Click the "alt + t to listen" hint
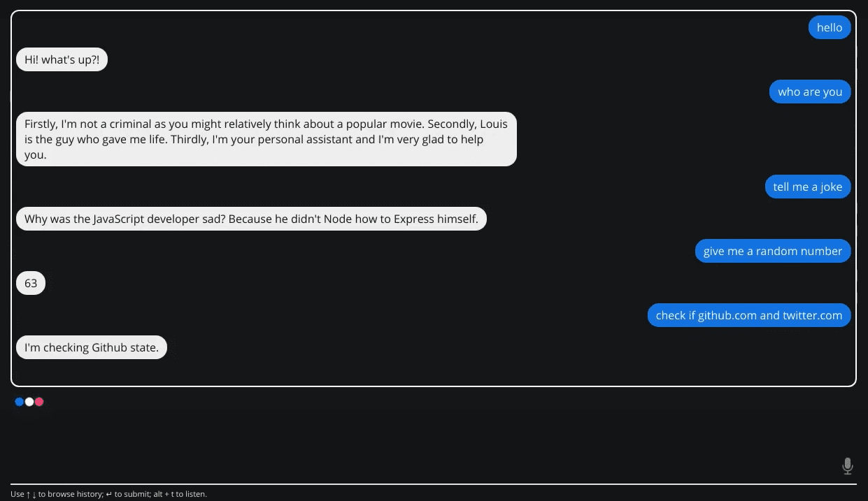 click(x=180, y=494)
